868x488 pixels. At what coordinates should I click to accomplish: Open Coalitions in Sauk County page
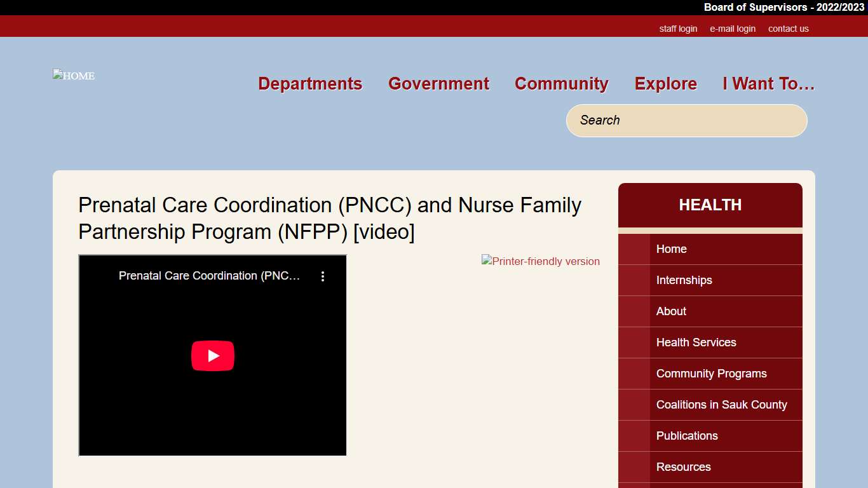click(721, 405)
